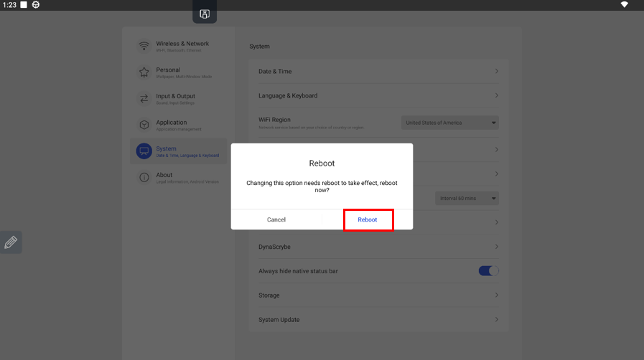The width and height of the screenshot is (644, 360).
Task: Click the System monitor icon
Action: [144, 151]
